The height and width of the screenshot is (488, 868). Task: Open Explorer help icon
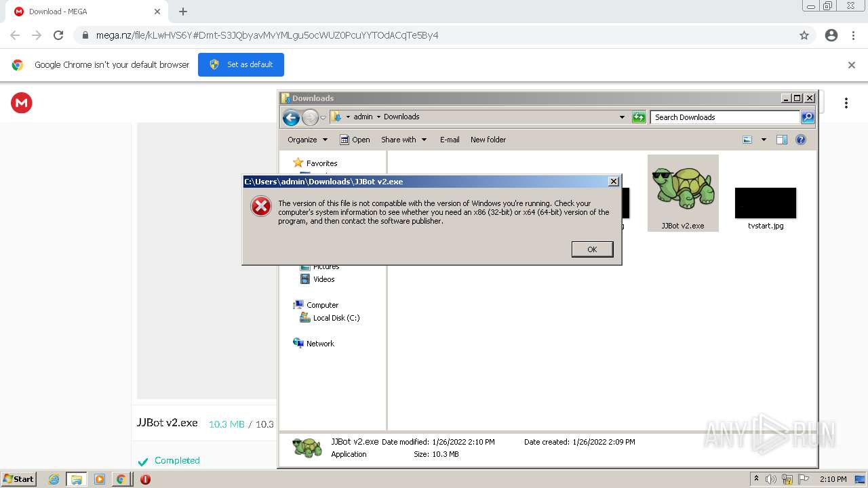tap(801, 140)
